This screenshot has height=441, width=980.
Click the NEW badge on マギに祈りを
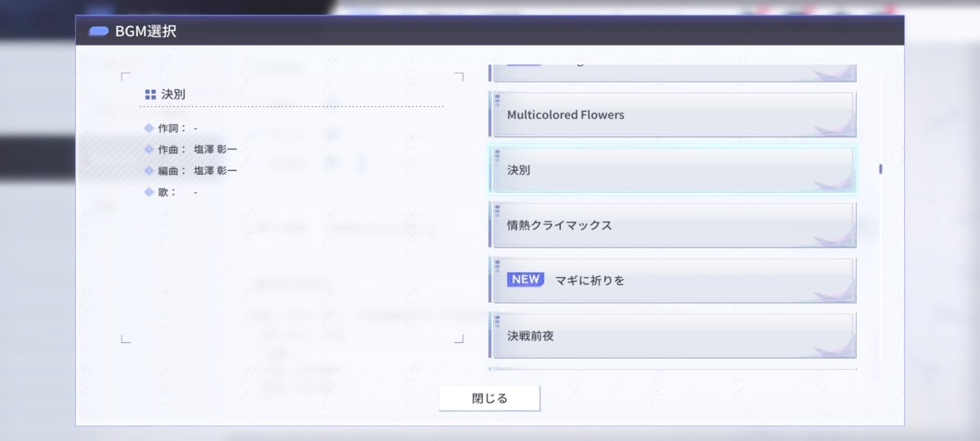point(525,279)
